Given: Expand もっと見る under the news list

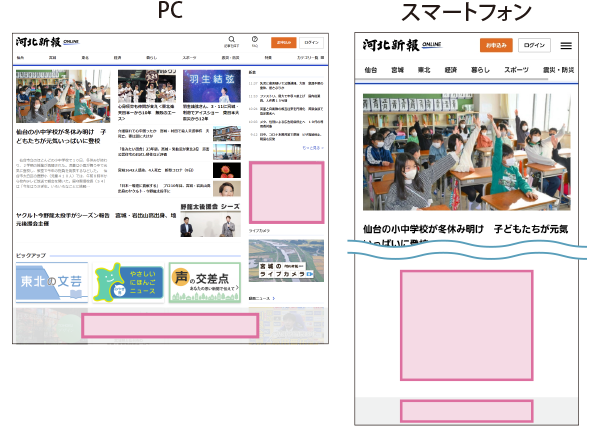Looking at the screenshot, I should click(313, 148).
